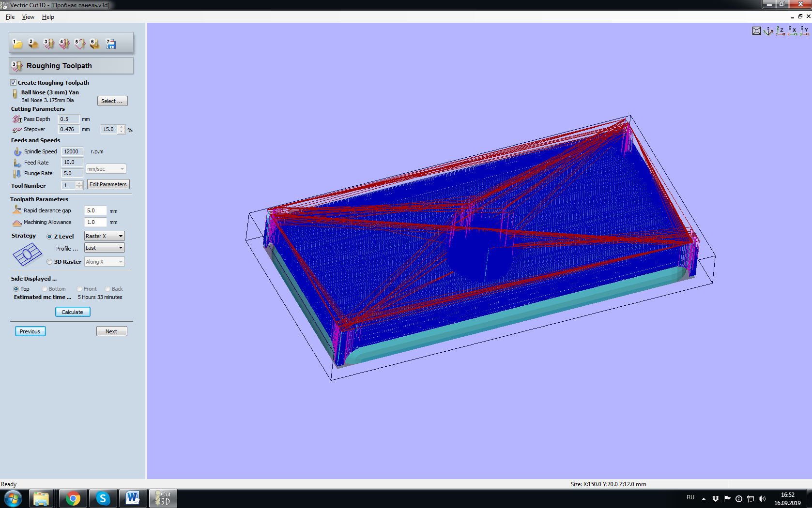Click the Feed Rate input field

[x=72, y=163]
